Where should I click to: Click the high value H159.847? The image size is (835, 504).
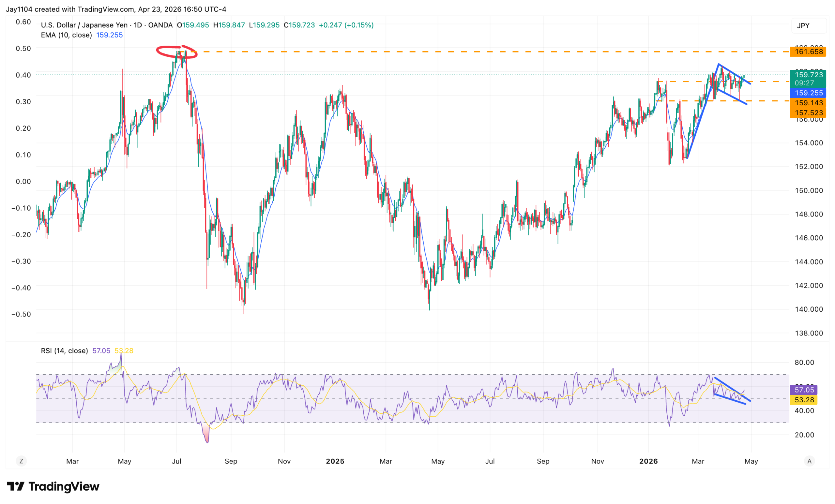pyautogui.click(x=229, y=25)
